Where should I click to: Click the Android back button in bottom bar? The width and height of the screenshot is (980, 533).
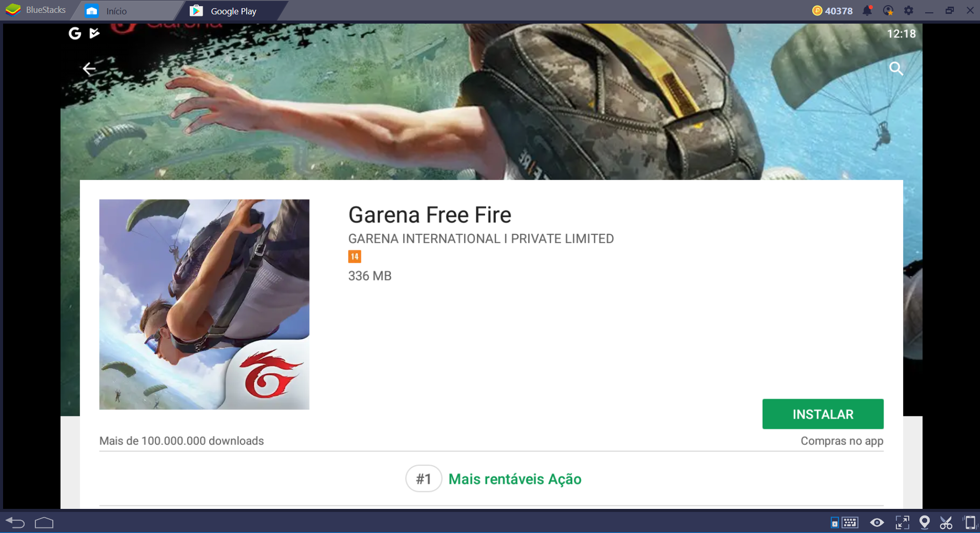pos(15,523)
